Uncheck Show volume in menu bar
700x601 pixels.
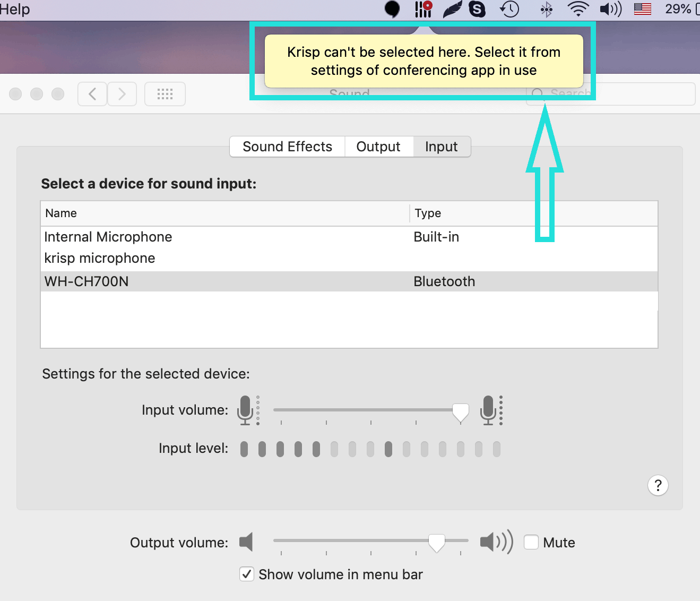[247, 574]
